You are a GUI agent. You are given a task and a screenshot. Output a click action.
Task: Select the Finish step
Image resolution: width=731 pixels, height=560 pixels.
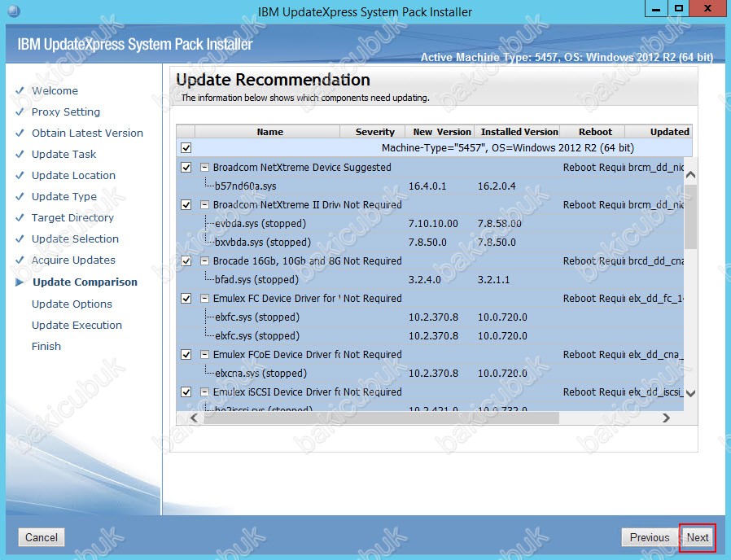[x=46, y=346]
